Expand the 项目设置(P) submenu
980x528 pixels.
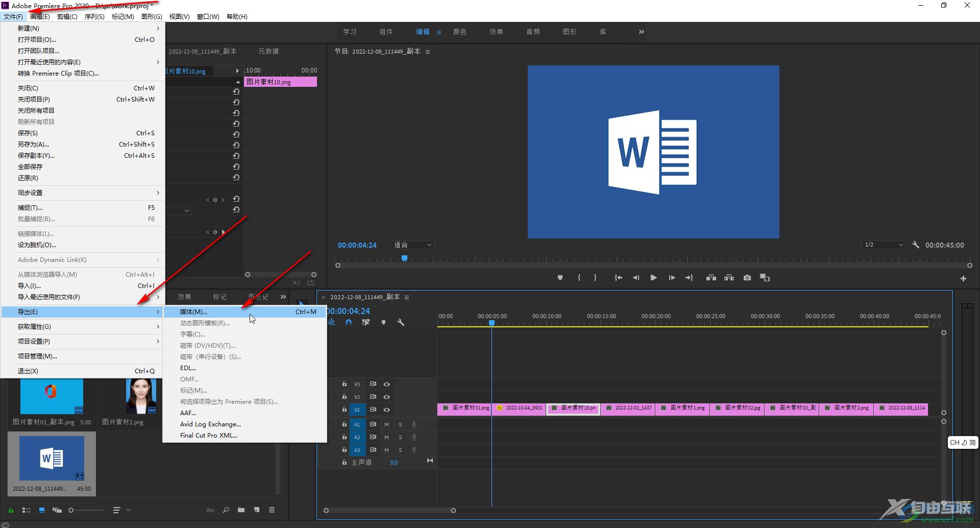click(82, 342)
